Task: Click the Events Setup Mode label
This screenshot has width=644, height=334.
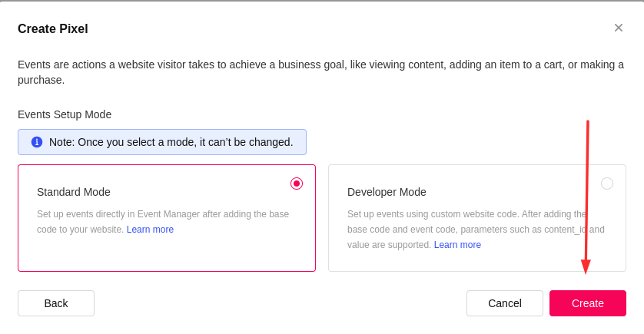Action: (x=65, y=114)
